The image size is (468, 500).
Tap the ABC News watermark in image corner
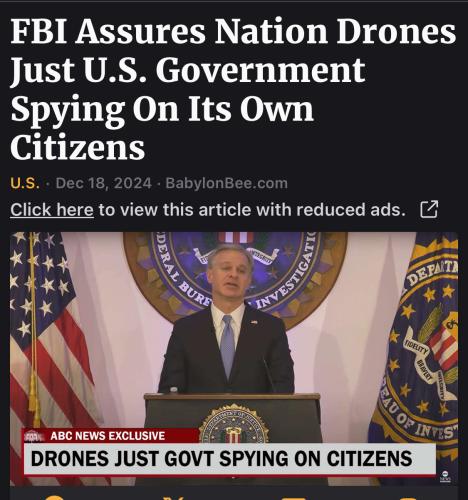click(445, 477)
